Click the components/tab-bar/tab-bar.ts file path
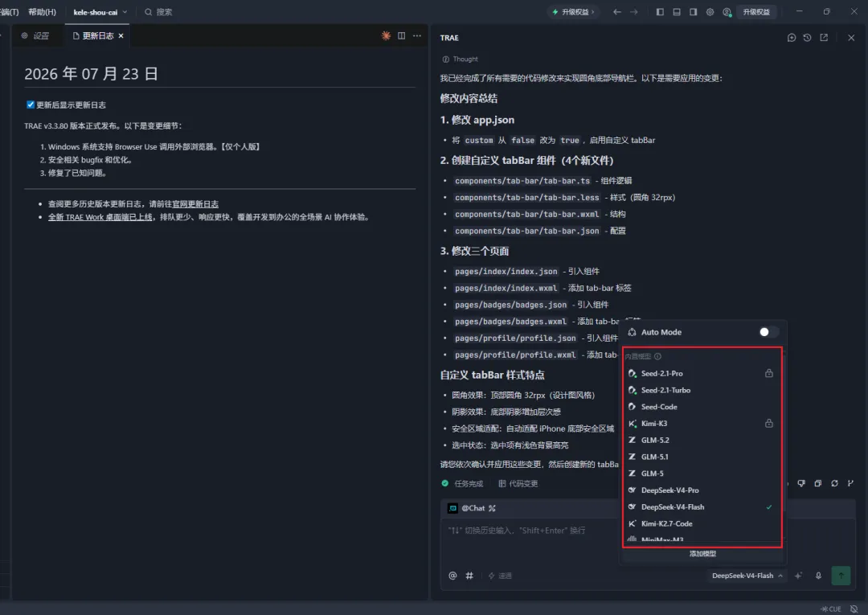 pyautogui.click(x=522, y=181)
